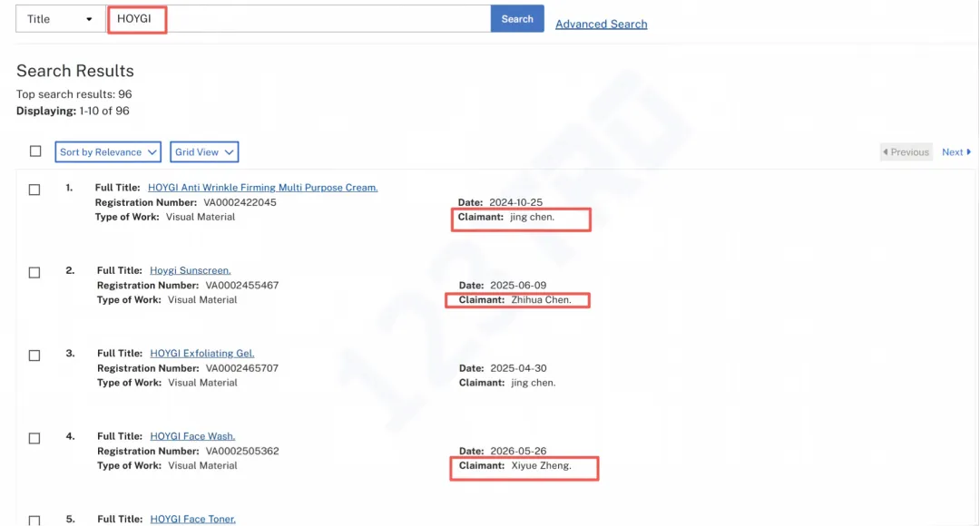The width and height of the screenshot is (980, 526).
Task: Go to the Previous results page
Action: 906,151
